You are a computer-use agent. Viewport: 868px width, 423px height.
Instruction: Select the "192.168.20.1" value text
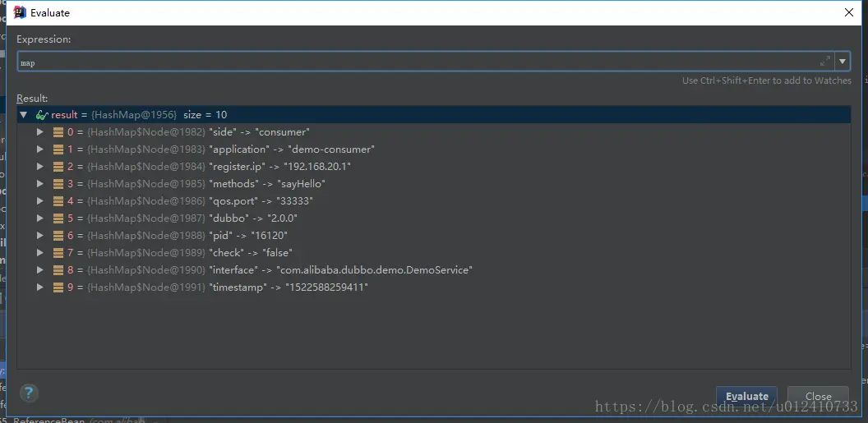(x=318, y=167)
